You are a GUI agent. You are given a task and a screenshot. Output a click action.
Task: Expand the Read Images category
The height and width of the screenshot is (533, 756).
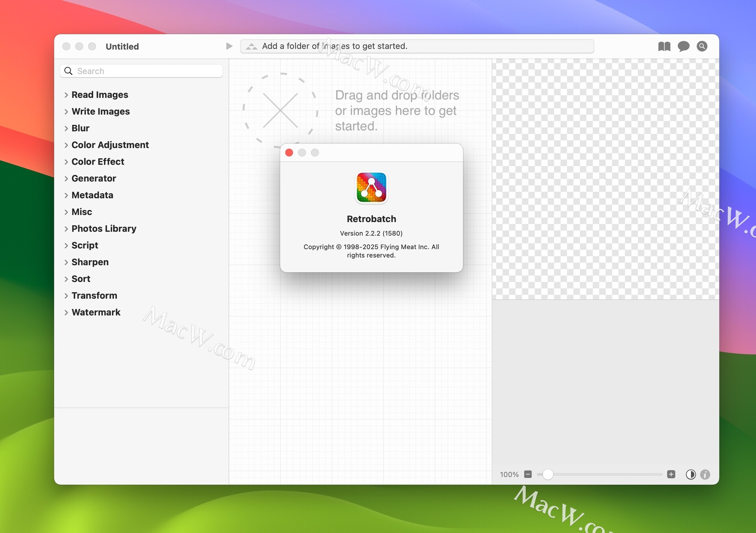pyautogui.click(x=66, y=95)
